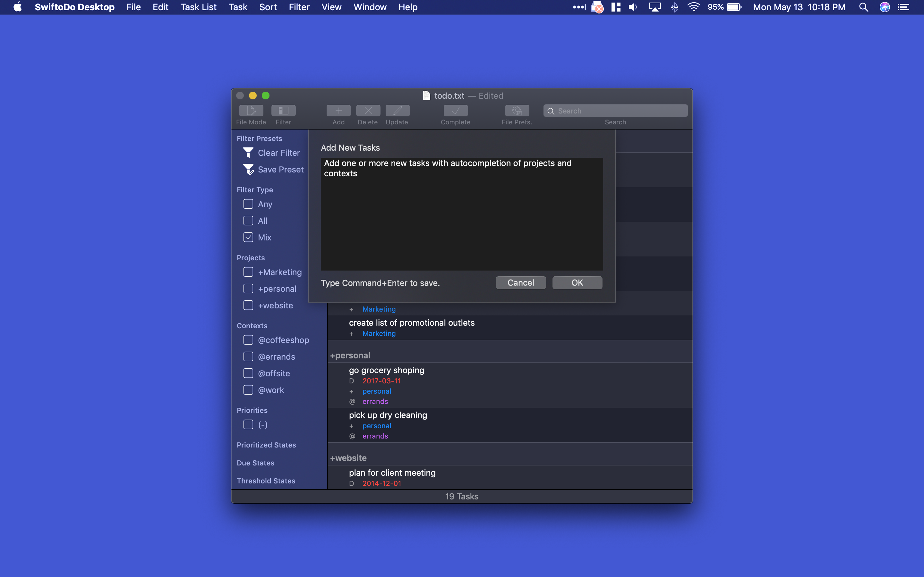
Task: Click the File Mode toolbar icon
Action: point(251,111)
